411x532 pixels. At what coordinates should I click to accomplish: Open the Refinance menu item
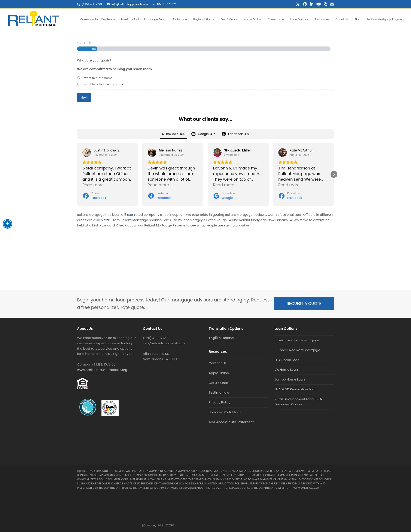180,19
